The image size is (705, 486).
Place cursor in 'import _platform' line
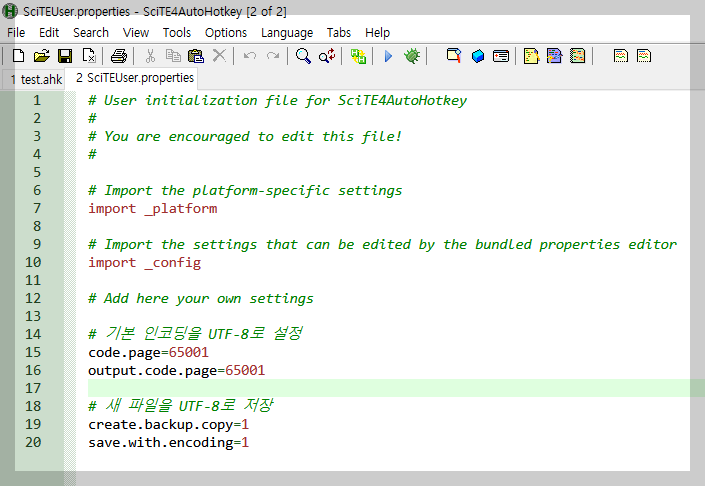tap(152, 209)
